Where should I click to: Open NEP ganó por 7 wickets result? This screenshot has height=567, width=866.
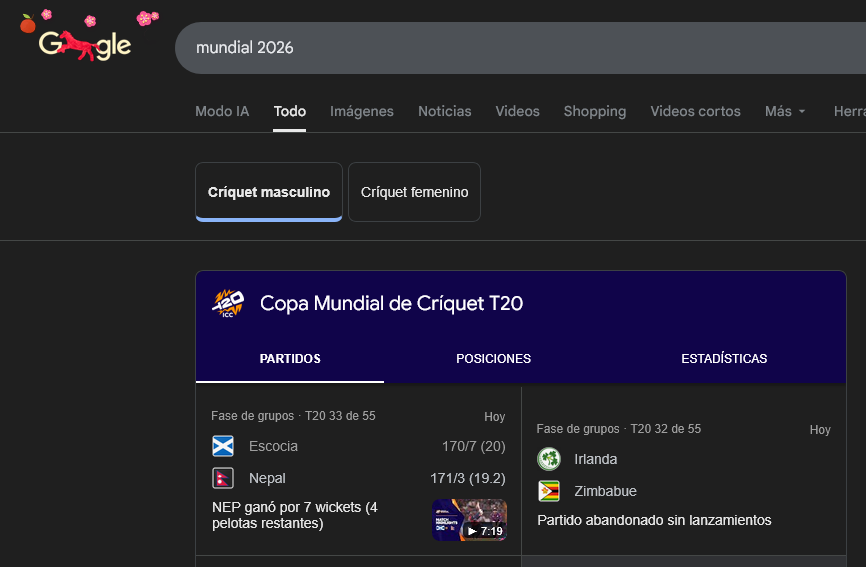click(295, 515)
